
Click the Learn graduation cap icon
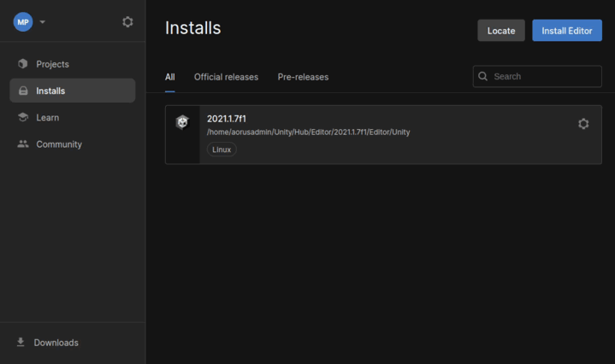[x=23, y=117]
